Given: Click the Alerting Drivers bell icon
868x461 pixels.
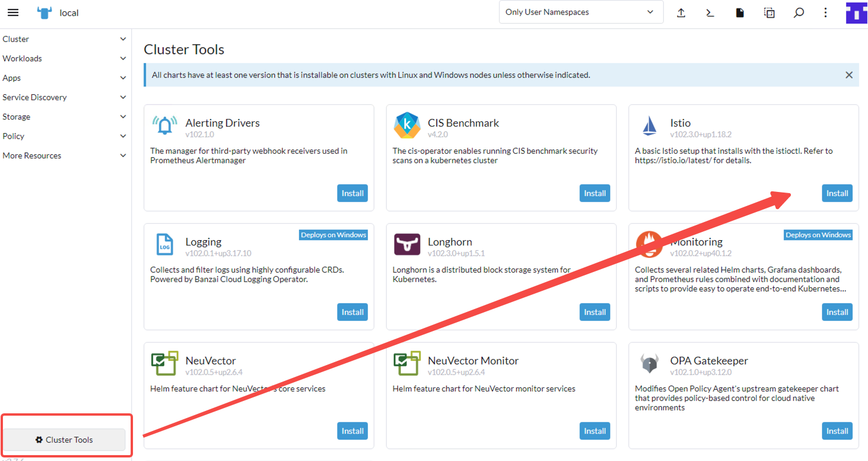Looking at the screenshot, I should pos(164,125).
